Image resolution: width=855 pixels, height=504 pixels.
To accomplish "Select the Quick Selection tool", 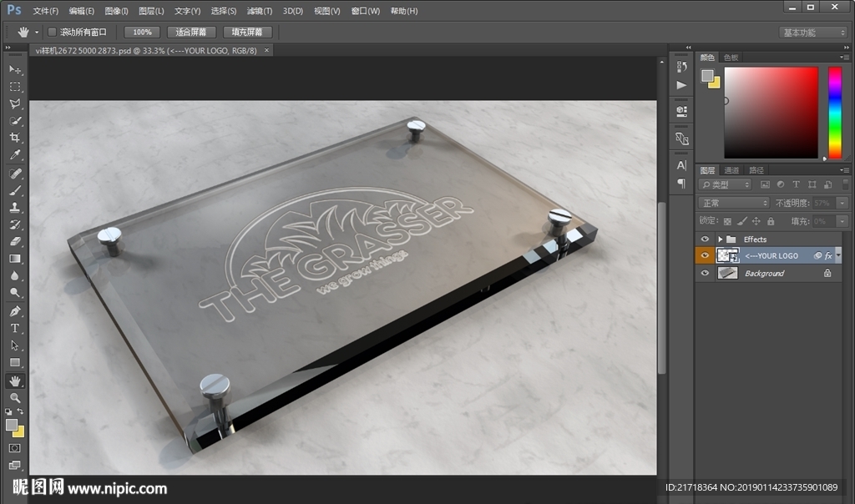I will point(15,120).
